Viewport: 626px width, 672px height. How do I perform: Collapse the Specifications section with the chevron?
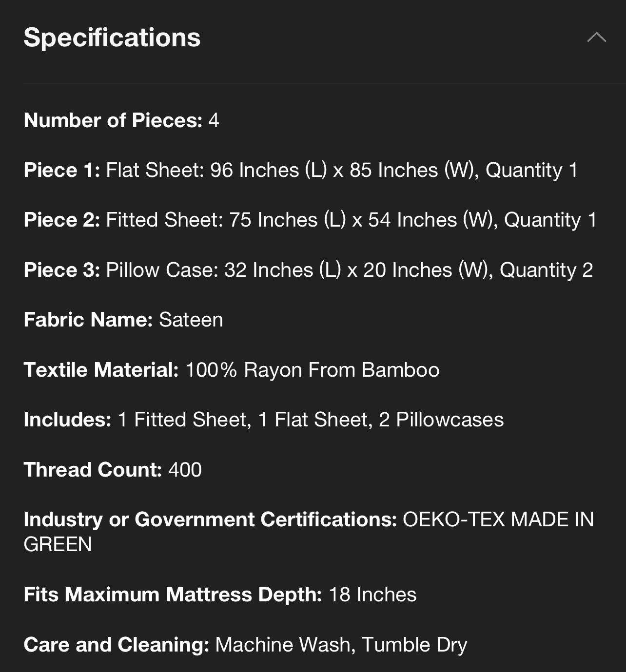597,38
